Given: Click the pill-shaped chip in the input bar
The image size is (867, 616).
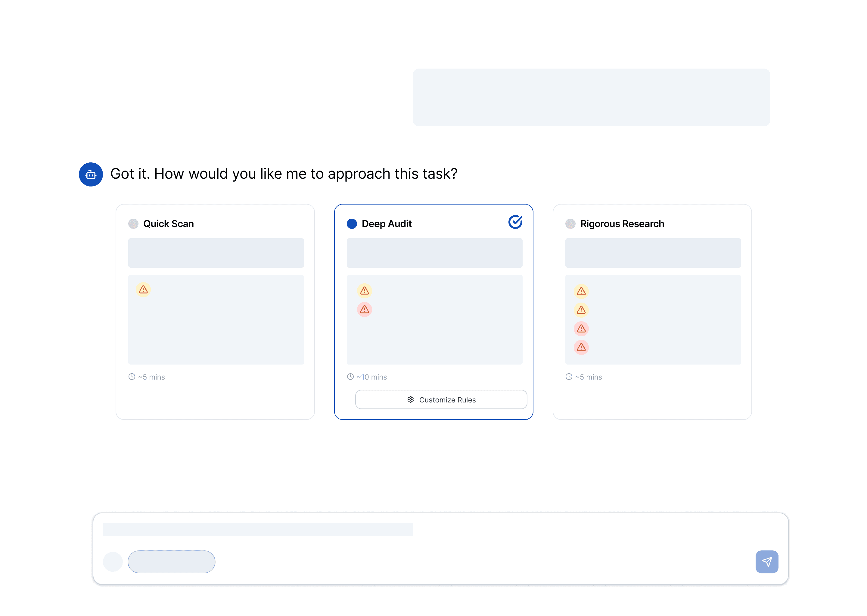Looking at the screenshot, I should [171, 562].
